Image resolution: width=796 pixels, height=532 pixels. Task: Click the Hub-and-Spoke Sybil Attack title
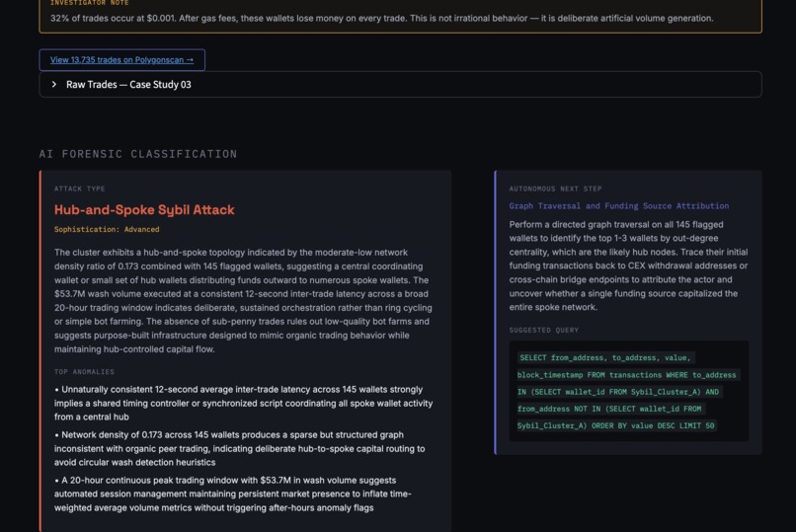[144, 209]
